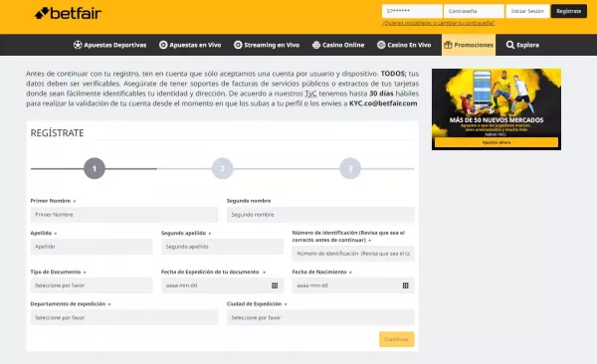Click the icon beside Casino En Vivo
The height and width of the screenshot is (364, 597).
tap(381, 45)
